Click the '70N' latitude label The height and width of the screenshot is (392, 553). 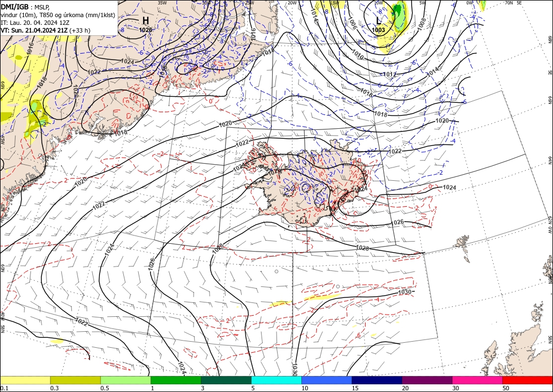click(509, 3)
